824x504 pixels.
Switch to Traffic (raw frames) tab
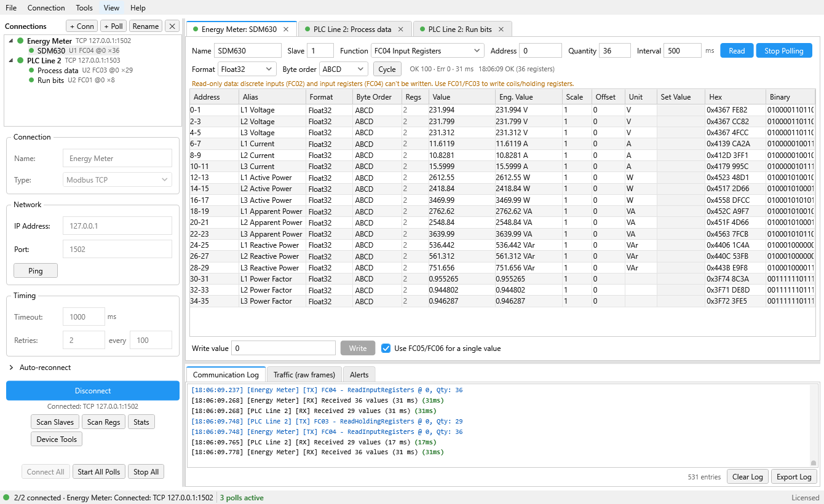[x=304, y=374]
